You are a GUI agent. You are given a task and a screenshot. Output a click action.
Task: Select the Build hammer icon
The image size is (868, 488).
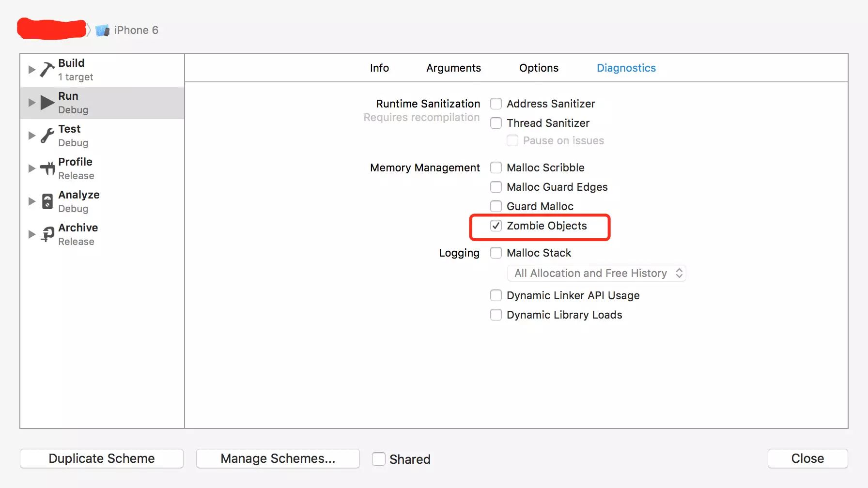(x=47, y=70)
